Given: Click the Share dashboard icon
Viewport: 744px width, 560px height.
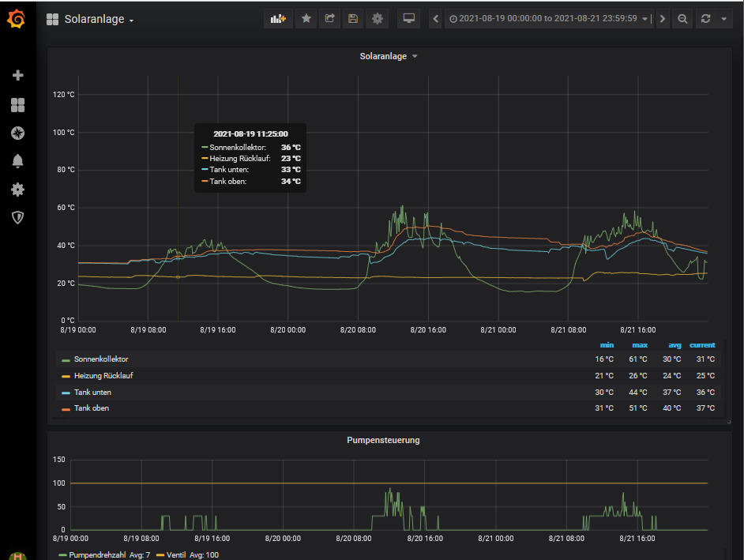Looking at the screenshot, I should tap(329, 19).
